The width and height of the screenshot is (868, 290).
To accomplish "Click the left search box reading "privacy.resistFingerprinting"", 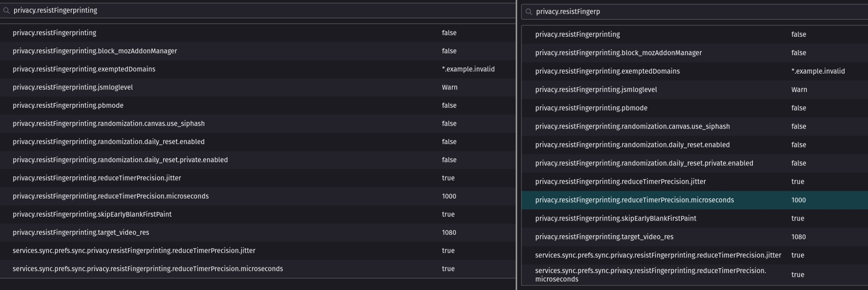I will click(235, 11).
